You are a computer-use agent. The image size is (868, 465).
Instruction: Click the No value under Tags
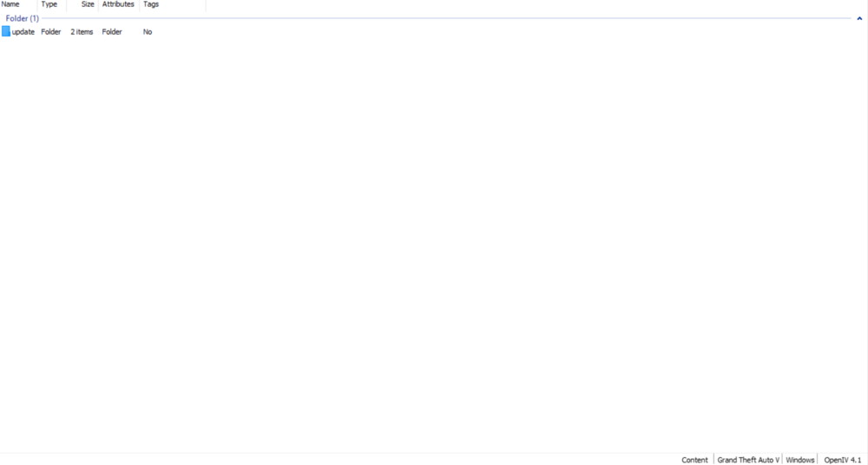(148, 32)
